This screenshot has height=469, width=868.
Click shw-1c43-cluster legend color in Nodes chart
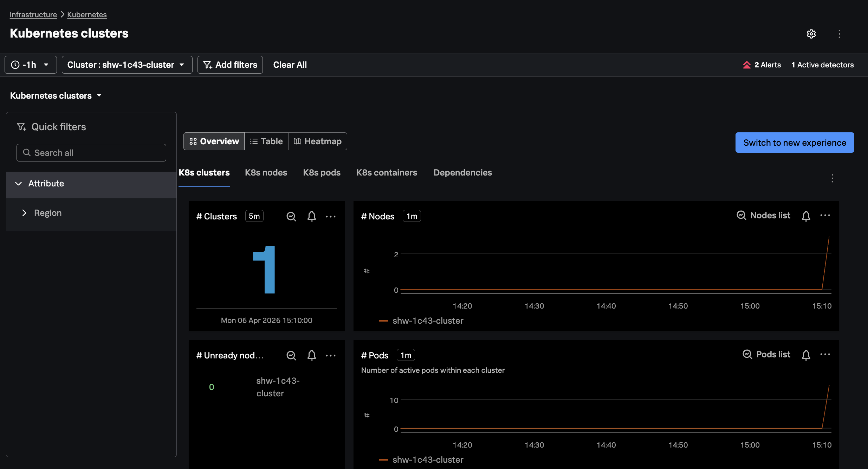(383, 321)
